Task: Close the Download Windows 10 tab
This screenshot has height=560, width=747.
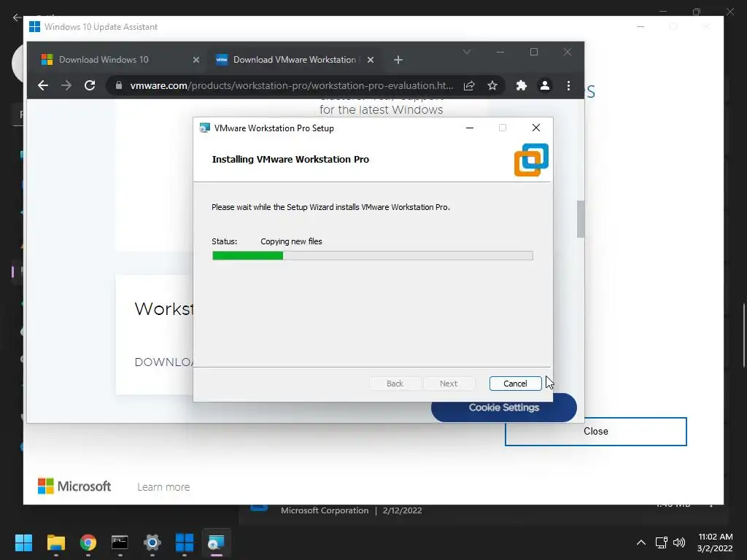Action: (196, 60)
